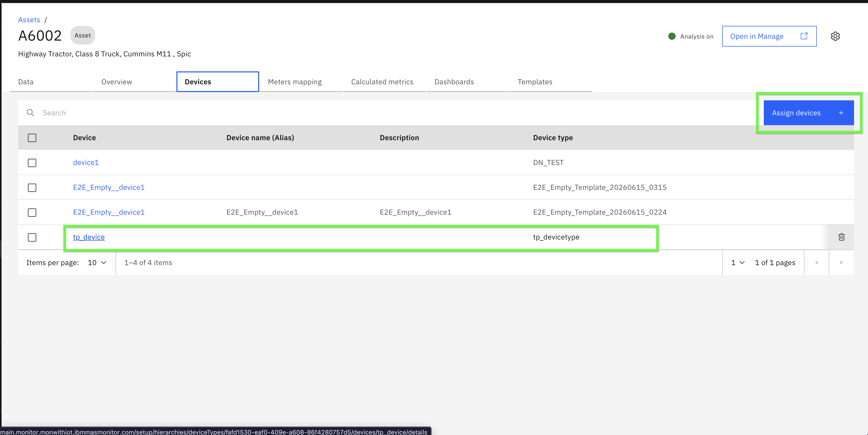Click the 1–4 of 4 items text
Viewport: 868px width, 435px height.
[148, 262]
